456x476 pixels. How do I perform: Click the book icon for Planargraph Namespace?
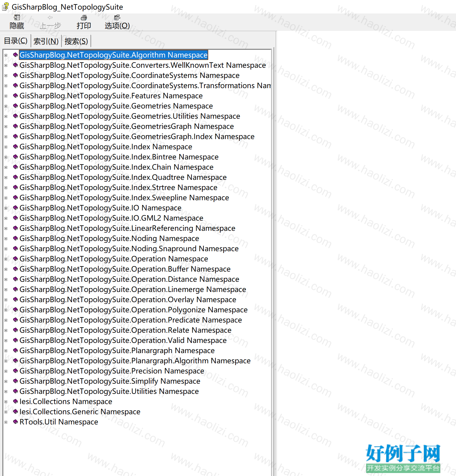pyautogui.click(x=16, y=350)
